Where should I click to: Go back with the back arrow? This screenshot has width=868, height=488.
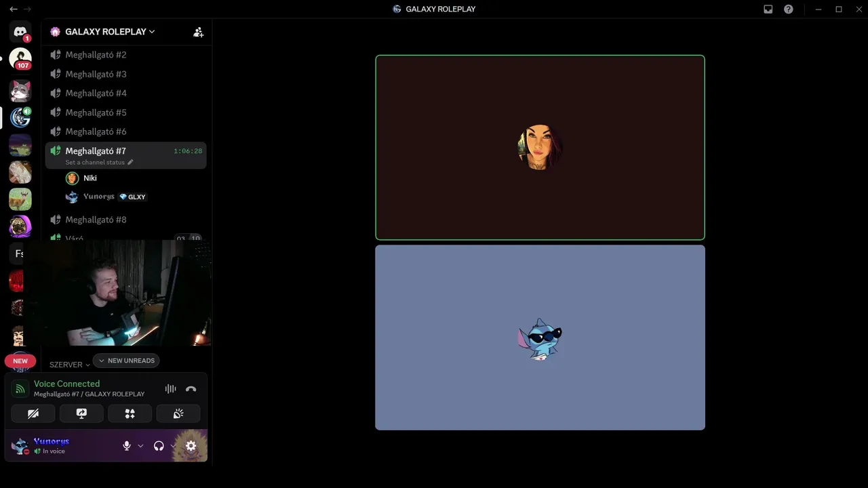tap(13, 9)
